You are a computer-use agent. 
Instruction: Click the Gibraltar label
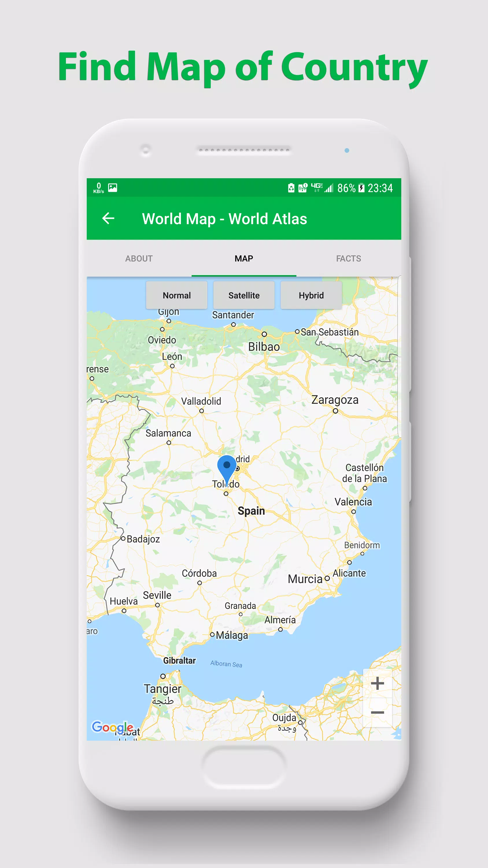(x=180, y=661)
